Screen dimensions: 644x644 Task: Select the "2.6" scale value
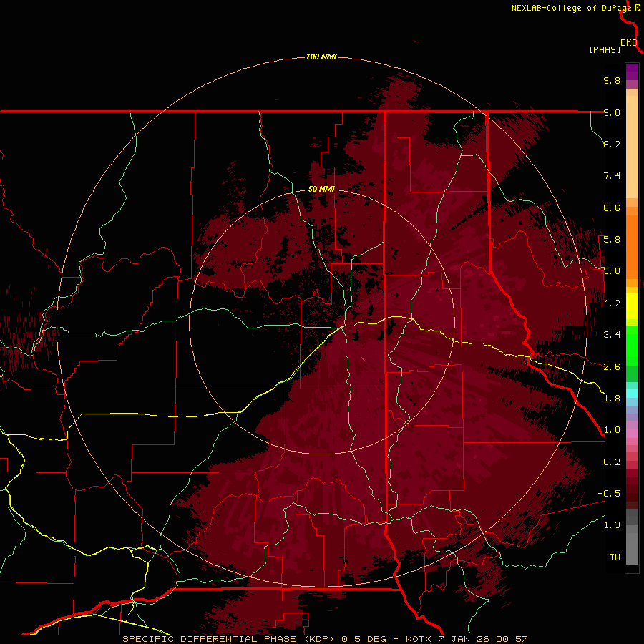pyautogui.click(x=612, y=367)
